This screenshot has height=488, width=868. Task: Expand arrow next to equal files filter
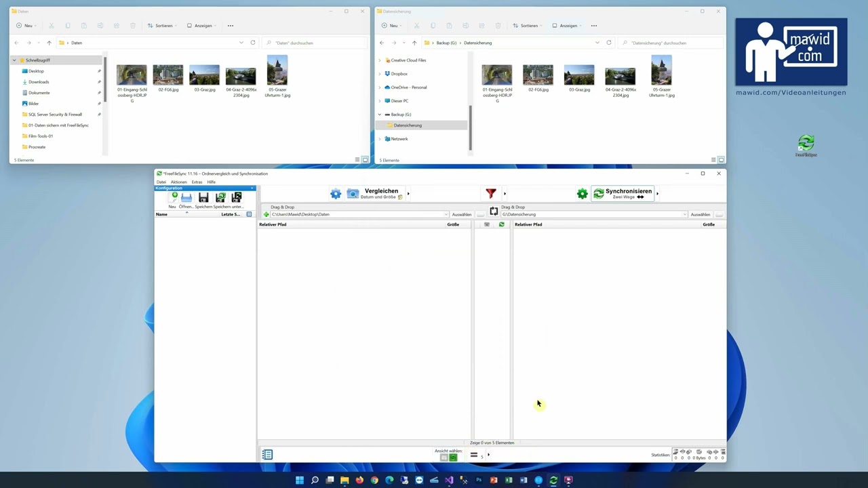tap(488, 455)
